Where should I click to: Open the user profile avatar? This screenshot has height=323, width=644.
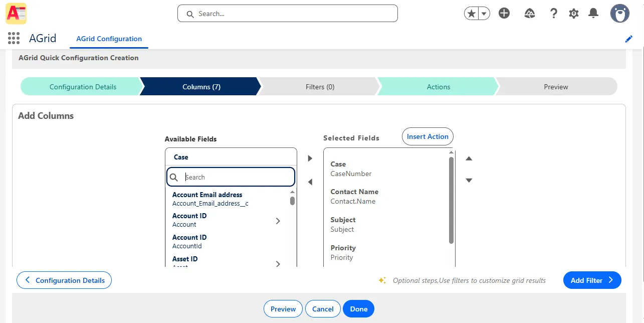620,14
